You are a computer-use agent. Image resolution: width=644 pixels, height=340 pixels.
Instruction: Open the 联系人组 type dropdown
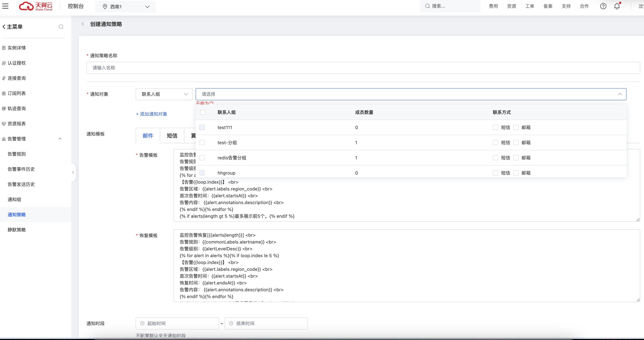pos(164,94)
